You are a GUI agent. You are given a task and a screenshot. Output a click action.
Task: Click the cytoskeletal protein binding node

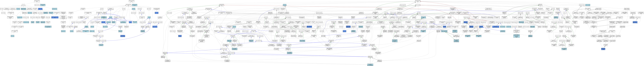point(35,13)
